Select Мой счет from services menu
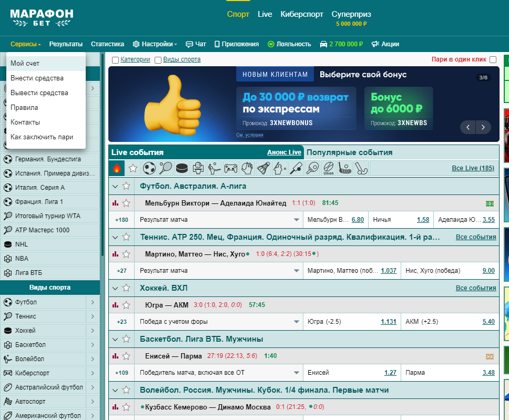 click(x=46, y=63)
